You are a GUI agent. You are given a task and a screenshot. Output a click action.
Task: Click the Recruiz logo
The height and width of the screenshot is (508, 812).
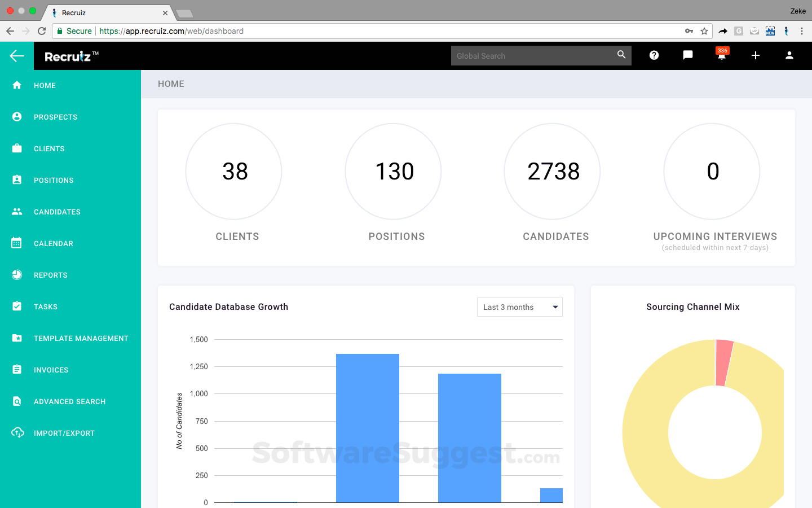(72, 56)
